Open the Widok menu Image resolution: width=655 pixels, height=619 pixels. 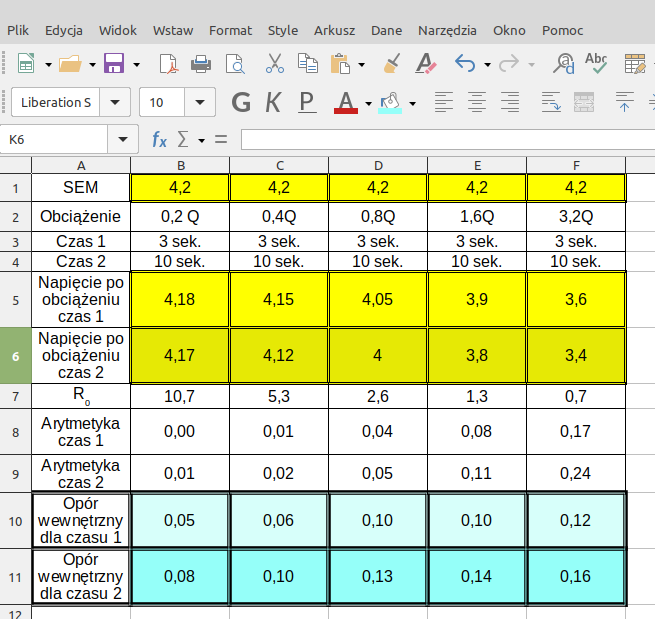118,30
